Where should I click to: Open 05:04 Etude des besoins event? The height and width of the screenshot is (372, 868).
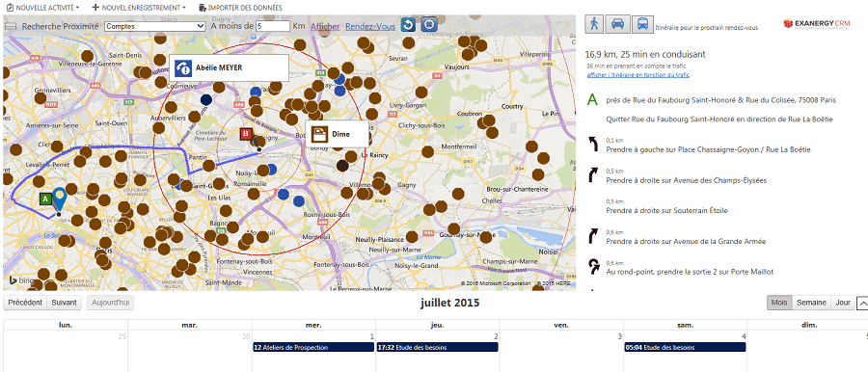[685, 347]
